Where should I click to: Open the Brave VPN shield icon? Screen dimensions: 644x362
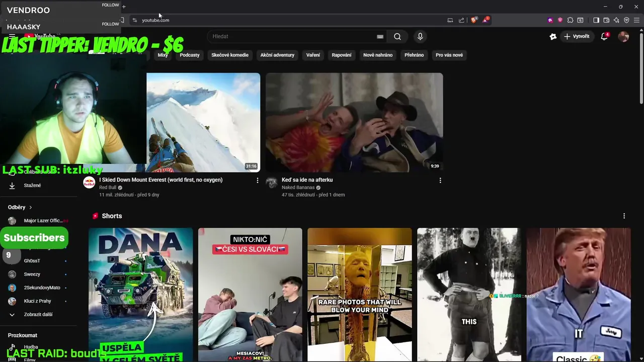626,20
